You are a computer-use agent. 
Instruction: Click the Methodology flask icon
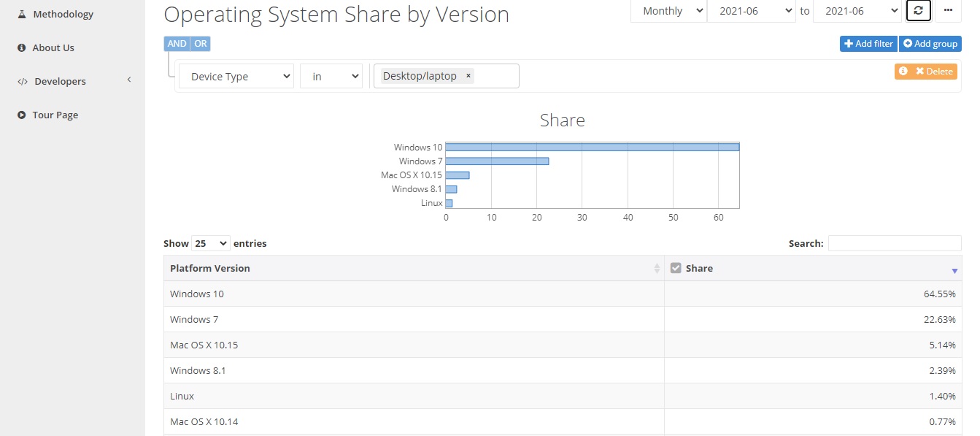click(21, 14)
